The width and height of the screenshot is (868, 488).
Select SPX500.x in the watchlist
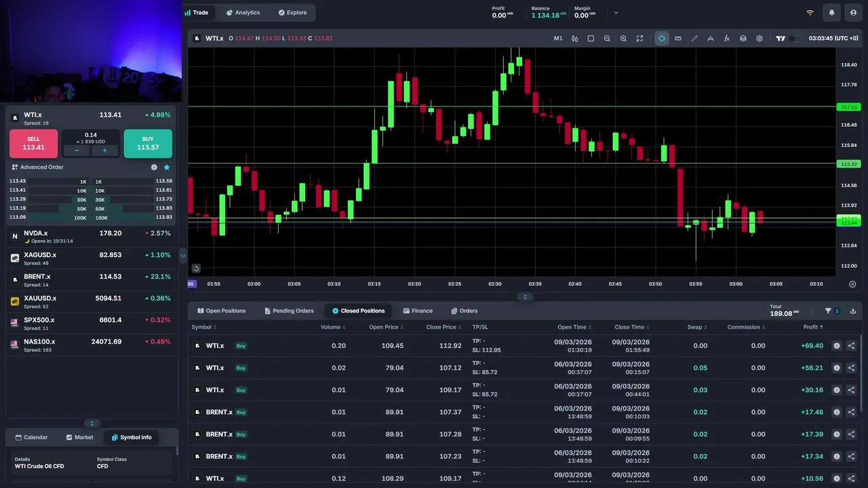point(91,323)
